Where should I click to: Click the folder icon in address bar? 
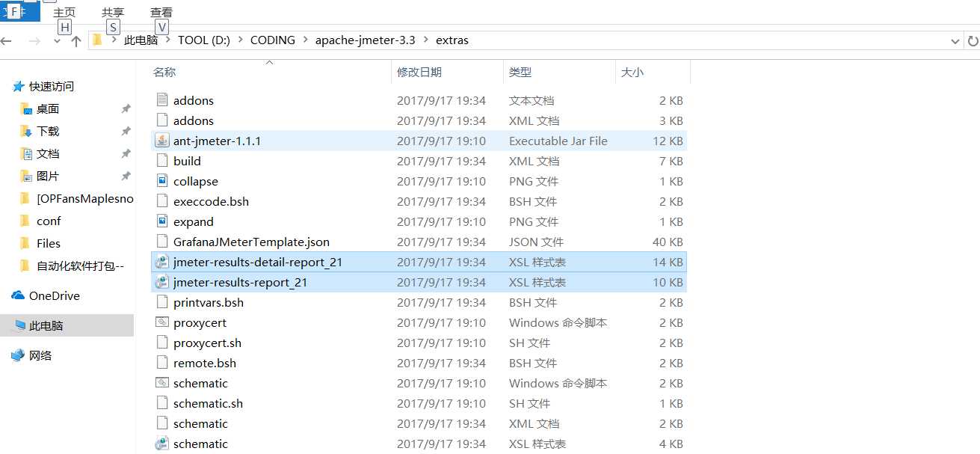[x=97, y=40]
